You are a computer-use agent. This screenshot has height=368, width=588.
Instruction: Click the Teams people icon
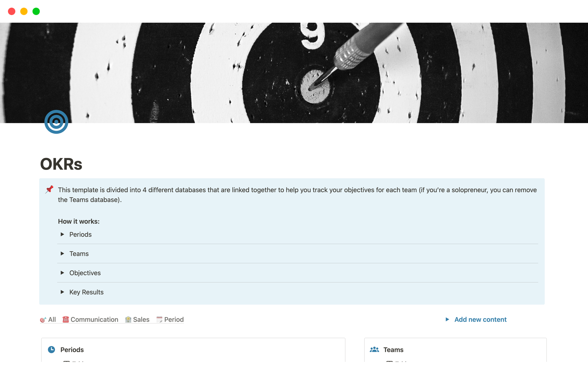[x=374, y=350]
